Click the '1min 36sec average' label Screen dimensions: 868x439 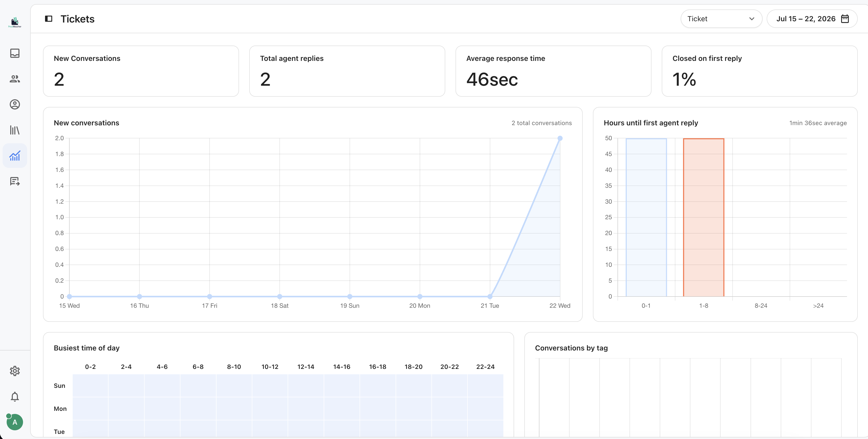(x=818, y=123)
